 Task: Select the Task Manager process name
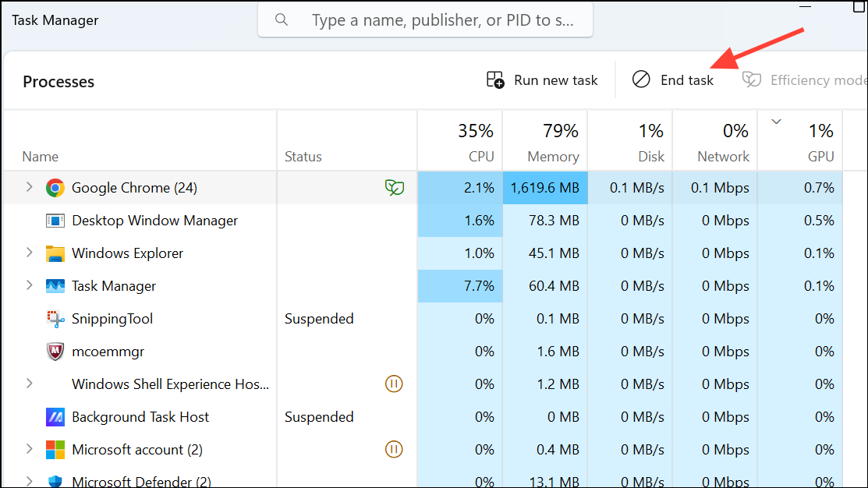pyautogui.click(x=114, y=286)
